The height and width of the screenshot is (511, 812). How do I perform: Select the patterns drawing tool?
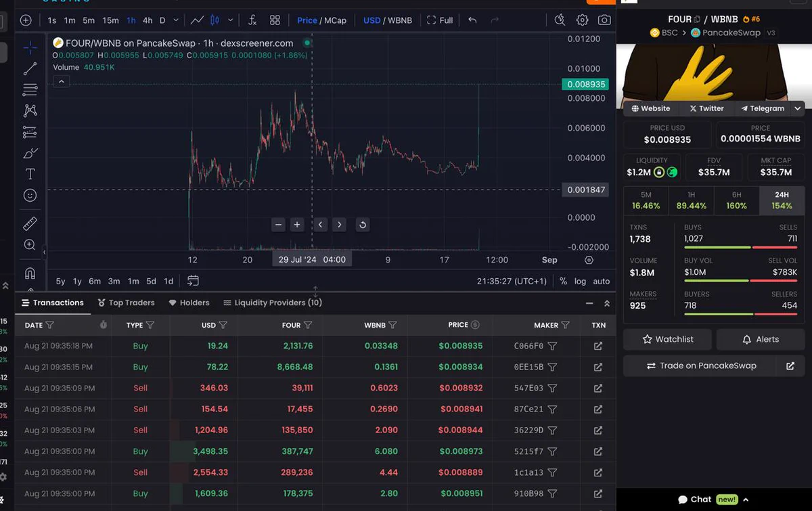(x=30, y=110)
